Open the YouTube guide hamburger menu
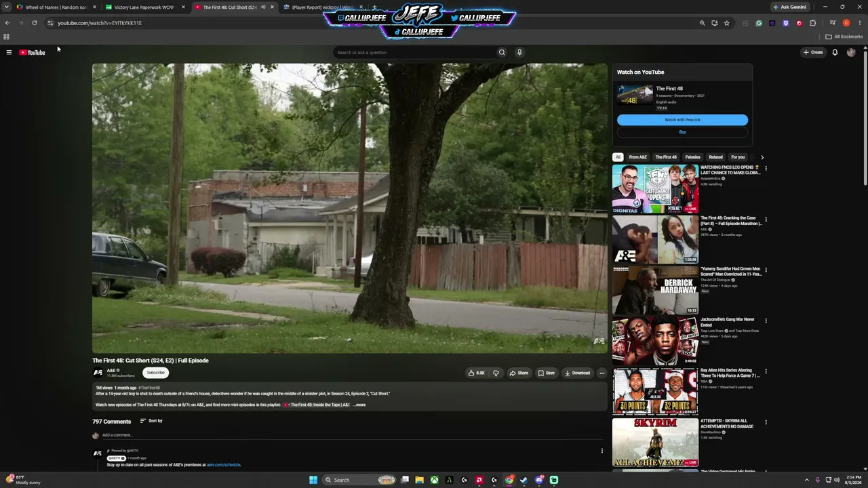 9,52
